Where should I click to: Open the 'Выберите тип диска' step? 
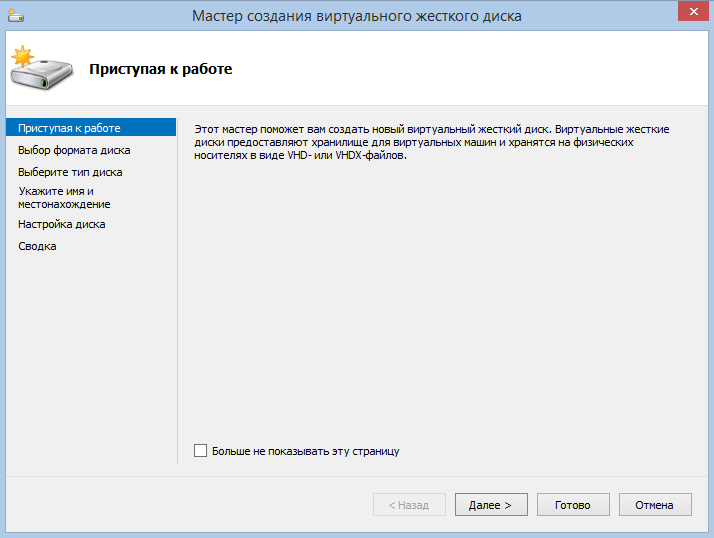(70, 172)
